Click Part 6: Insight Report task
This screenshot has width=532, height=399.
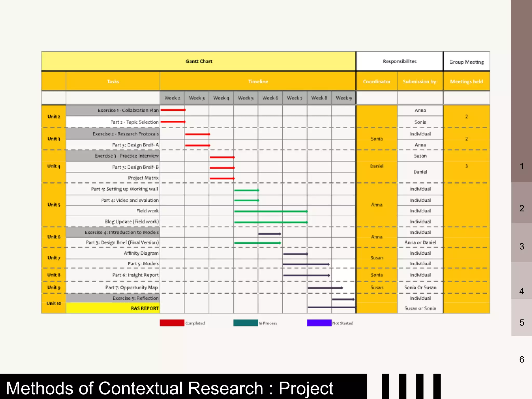pyautogui.click(x=113, y=275)
